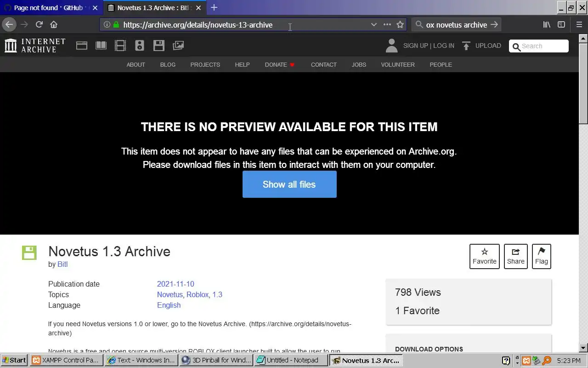Click the green floppy software item icon

click(29, 253)
